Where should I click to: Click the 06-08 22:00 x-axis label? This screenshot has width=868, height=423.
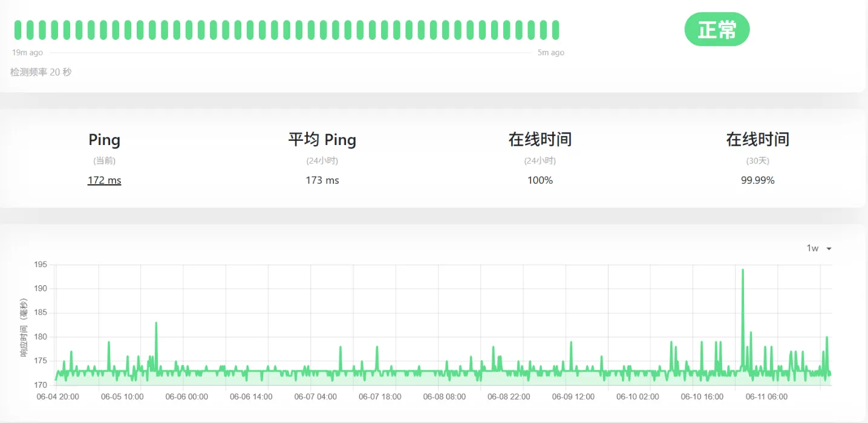pyautogui.click(x=509, y=397)
